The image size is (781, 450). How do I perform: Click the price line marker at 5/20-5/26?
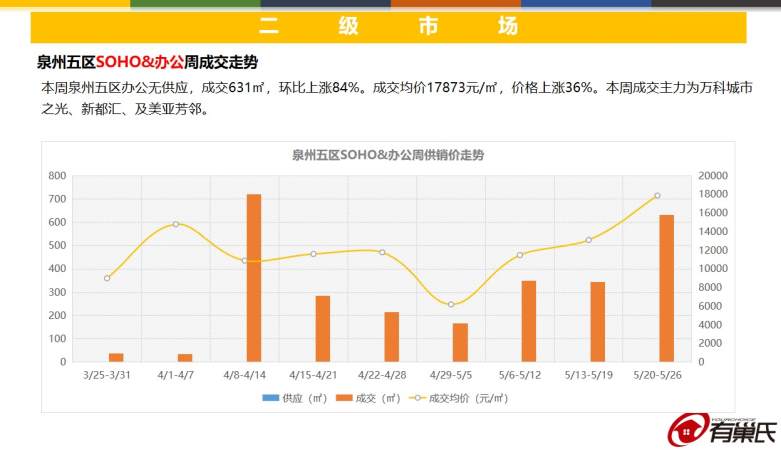657,196
